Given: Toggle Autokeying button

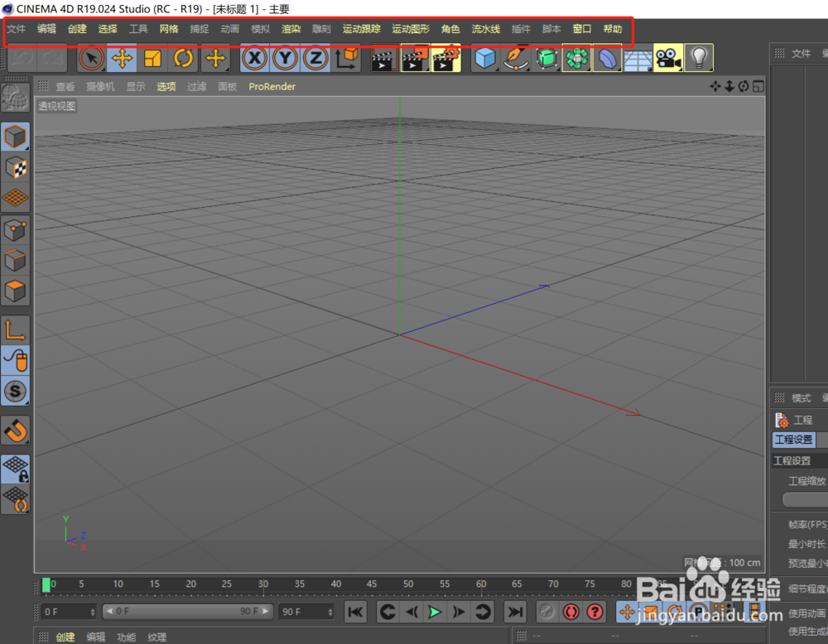Looking at the screenshot, I should pos(570,612).
